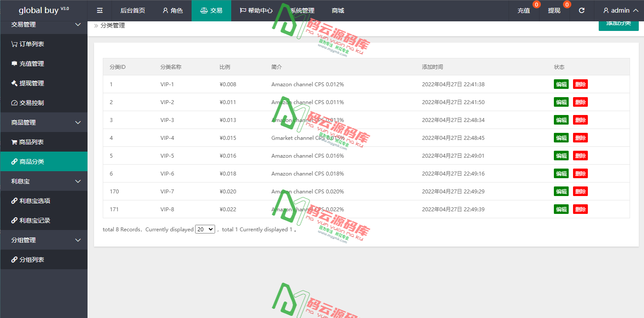Click 编辑 button for VIP-1 row
The width and height of the screenshot is (644, 318).
561,85
